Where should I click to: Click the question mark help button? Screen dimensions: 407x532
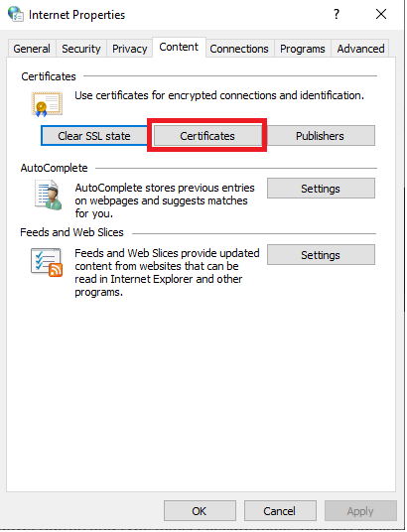pos(337,14)
